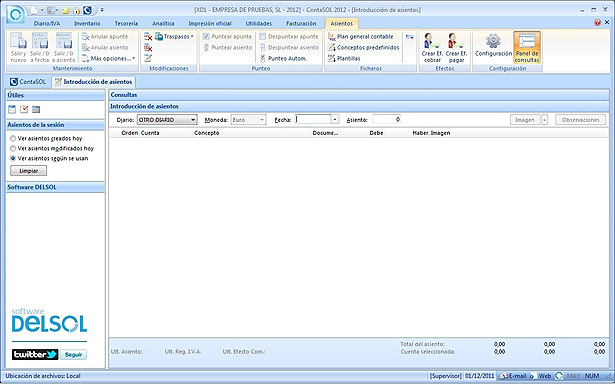Click Despuntear asiento
The image size is (615, 384).
[289, 47]
